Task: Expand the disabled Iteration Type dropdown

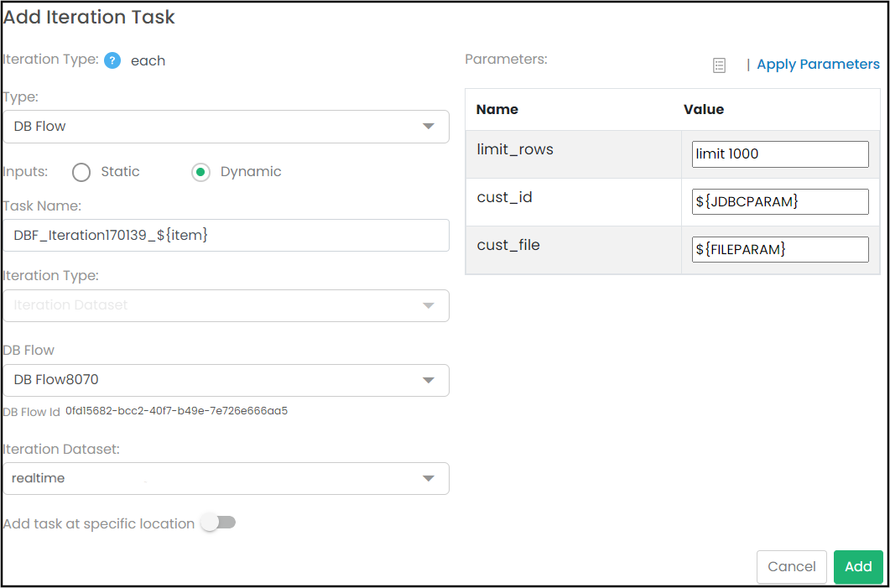Action: click(226, 306)
